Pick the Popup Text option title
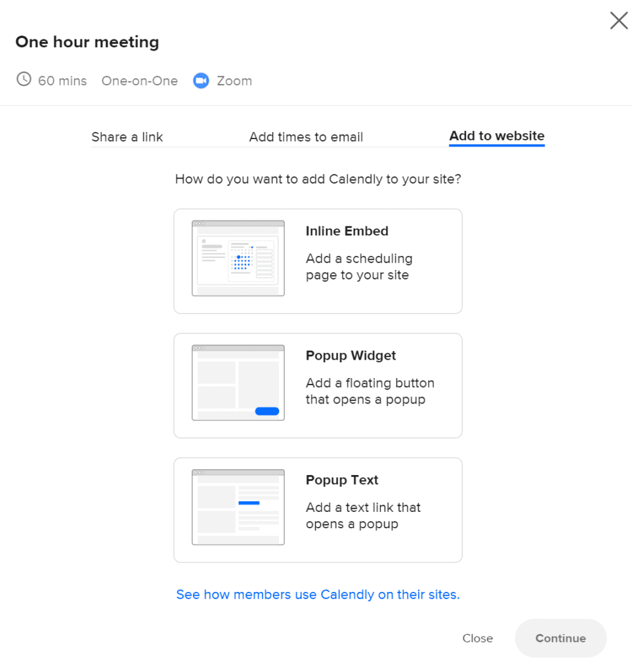Viewport: 632px width, 672px height. point(342,480)
